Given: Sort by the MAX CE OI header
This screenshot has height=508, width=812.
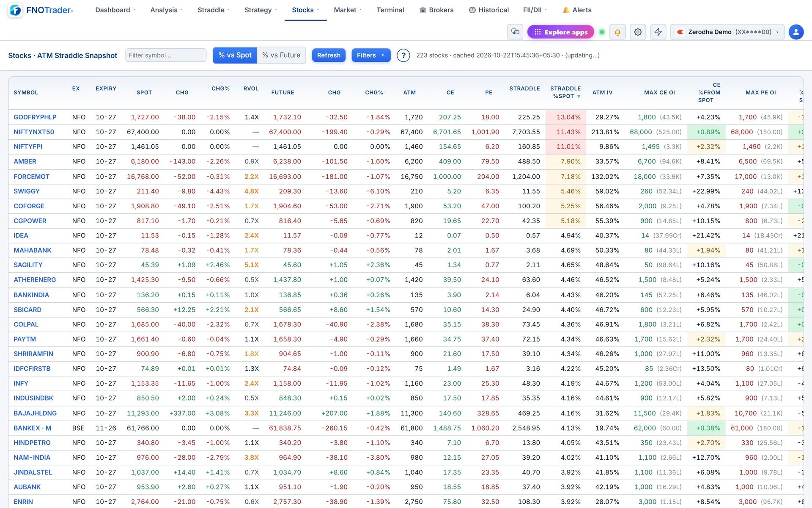Looking at the screenshot, I should coord(659,92).
